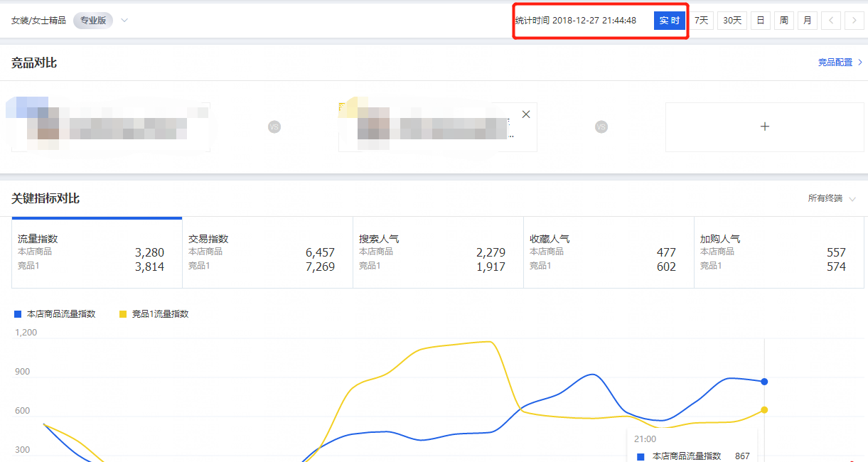Remove competitor with the X icon

click(x=526, y=114)
